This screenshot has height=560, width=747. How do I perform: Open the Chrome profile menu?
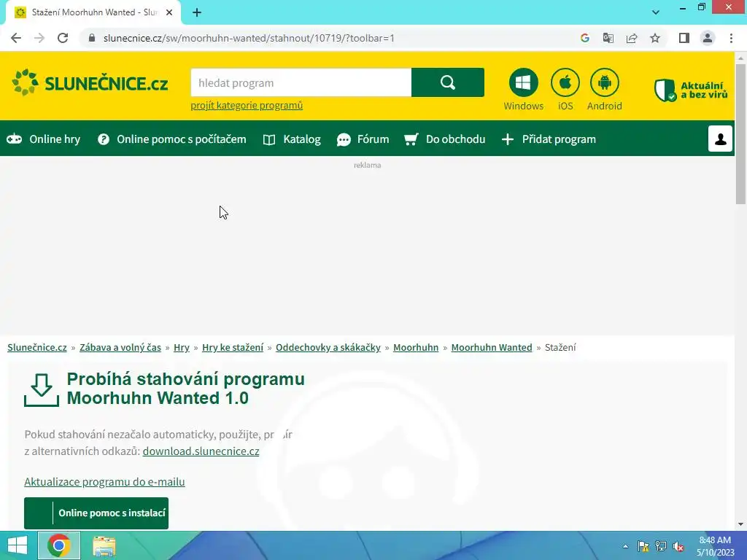[x=708, y=38]
